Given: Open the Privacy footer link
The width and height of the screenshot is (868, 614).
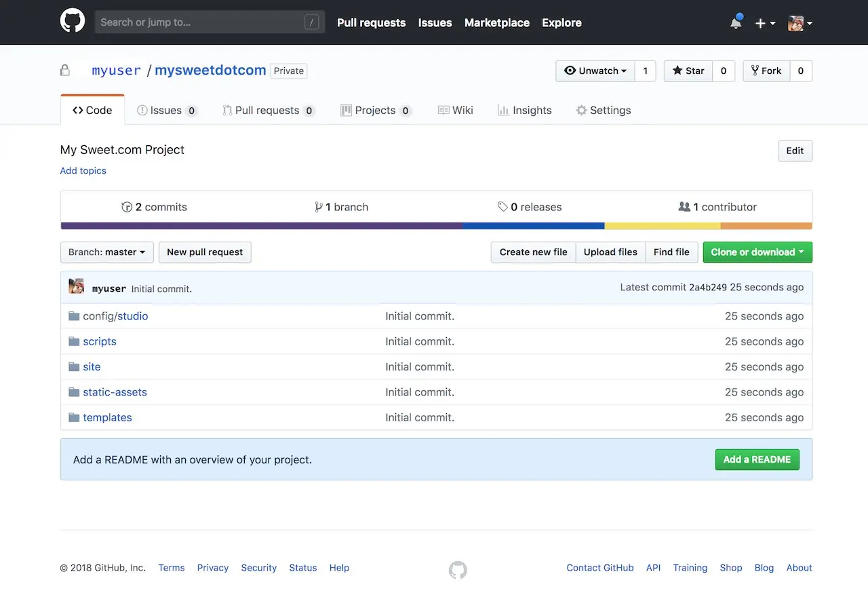Looking at the screenshot, I should (x=213, y=568).
